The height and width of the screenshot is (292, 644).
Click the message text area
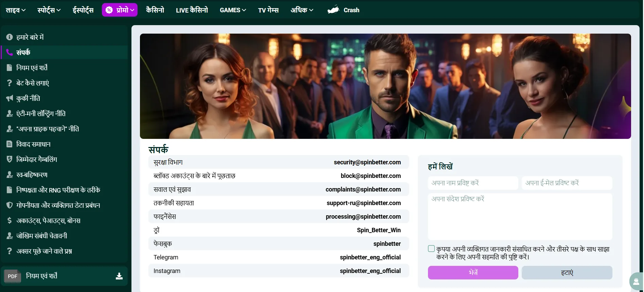coord(520,216)
